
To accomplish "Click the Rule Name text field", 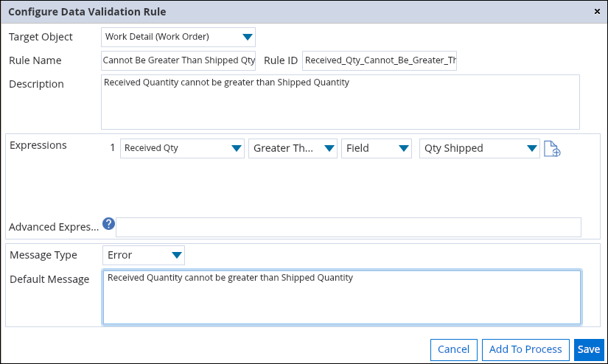I will click(178, 61).
